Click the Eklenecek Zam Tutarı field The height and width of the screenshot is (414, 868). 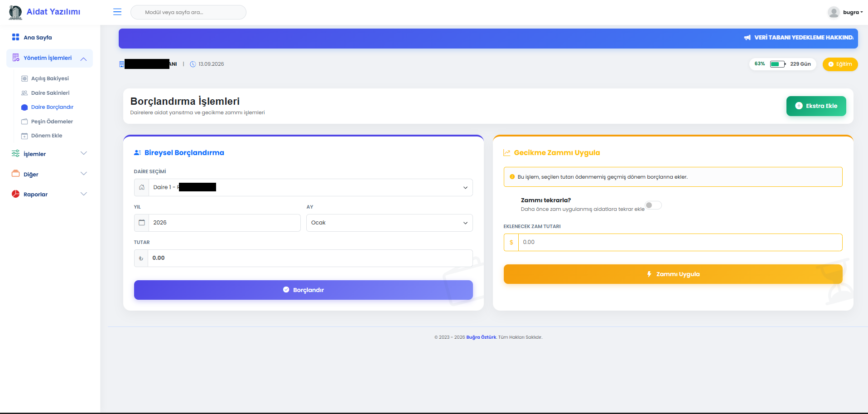(680, 242)
